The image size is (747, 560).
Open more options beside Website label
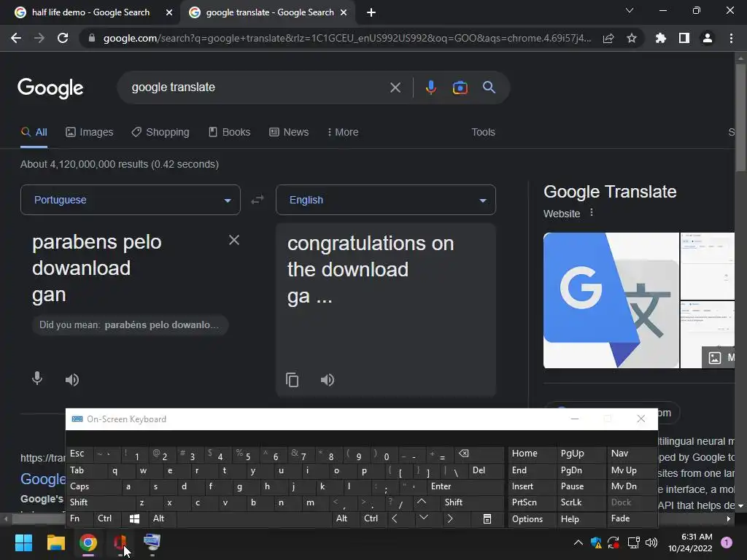(x=592, y=212)
